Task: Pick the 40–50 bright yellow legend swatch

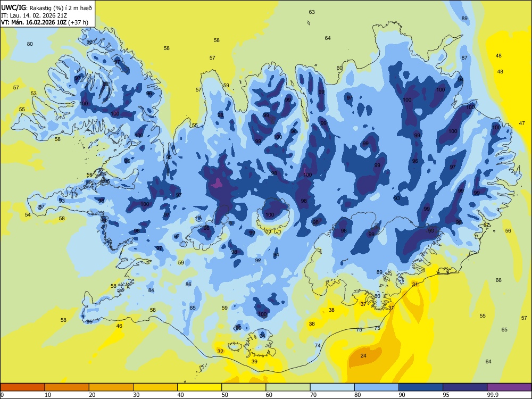Action: (x=199, y=387)
